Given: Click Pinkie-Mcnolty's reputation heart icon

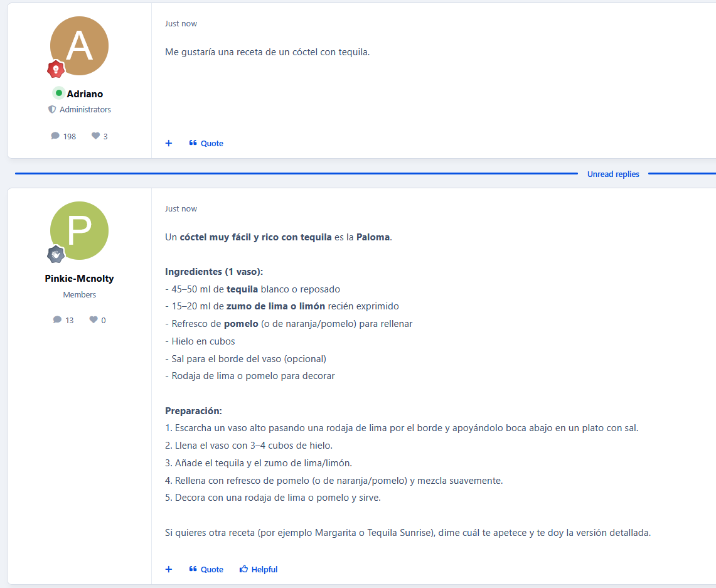Looking at the screenshot, I should tap(94, 320).
